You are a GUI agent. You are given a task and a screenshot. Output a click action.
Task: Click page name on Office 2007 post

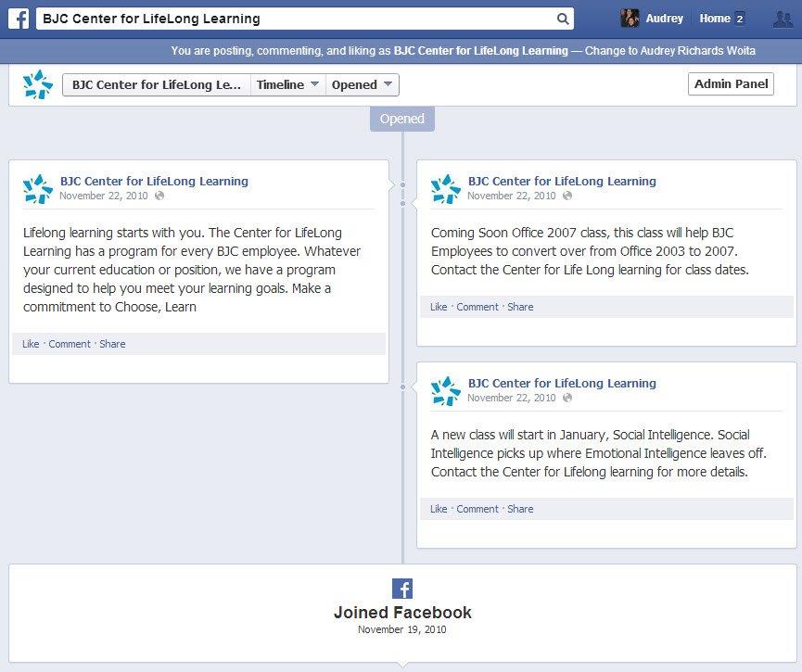click(562, 181)
